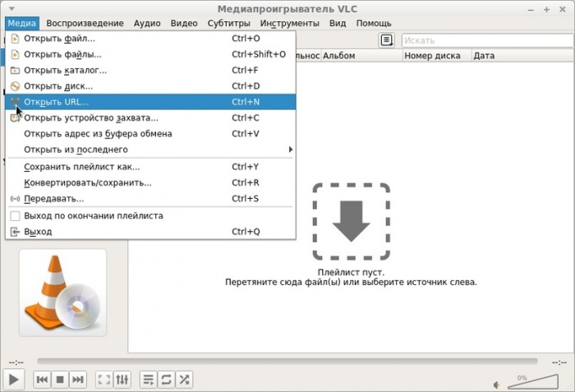Stop playback with square Stop button
Screen dimensions: 575x392
(60, 379)
